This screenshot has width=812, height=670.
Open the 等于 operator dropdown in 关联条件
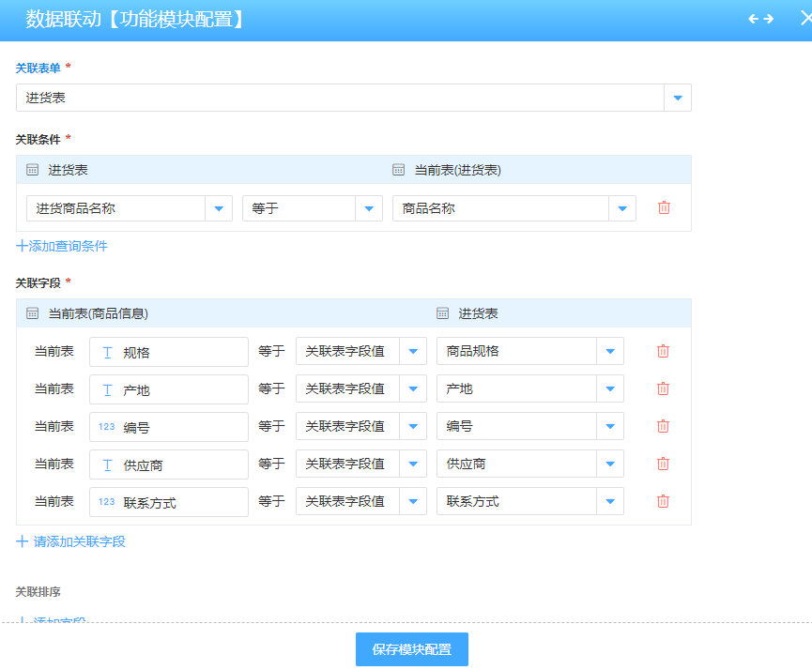[369, 208]
